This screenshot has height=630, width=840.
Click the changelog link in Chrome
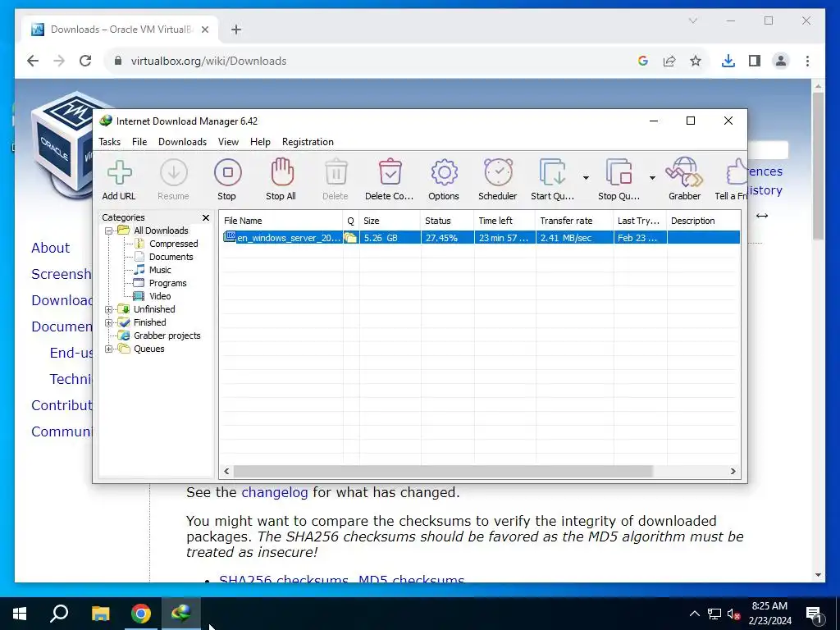tap(275, 492)
